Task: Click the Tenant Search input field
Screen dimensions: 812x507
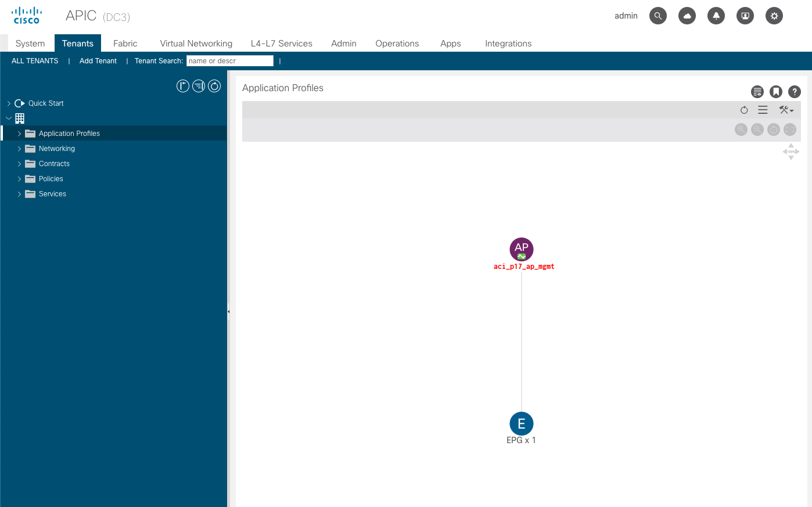Action: [x=229, y=61]
